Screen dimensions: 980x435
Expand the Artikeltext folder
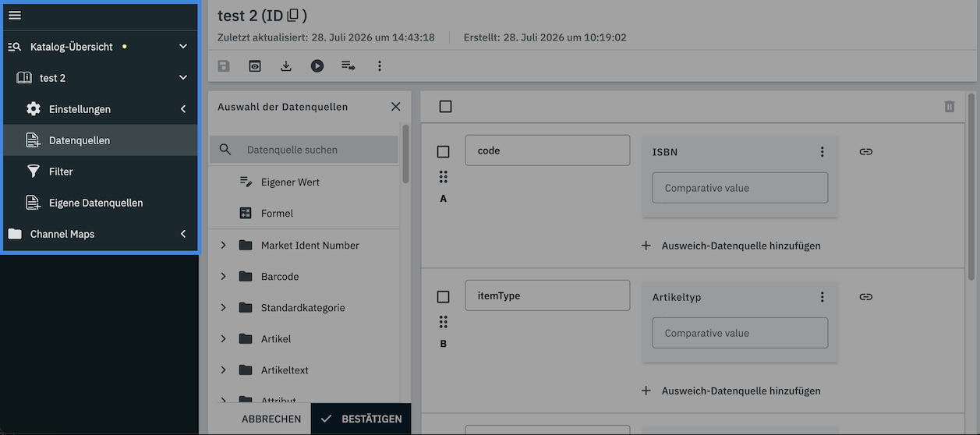(x=223, y=370)
